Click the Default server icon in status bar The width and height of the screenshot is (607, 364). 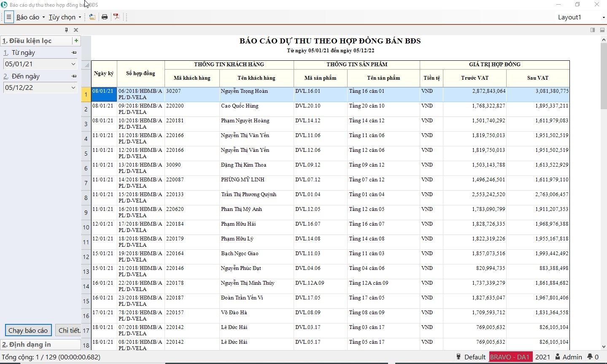[459, 357]
